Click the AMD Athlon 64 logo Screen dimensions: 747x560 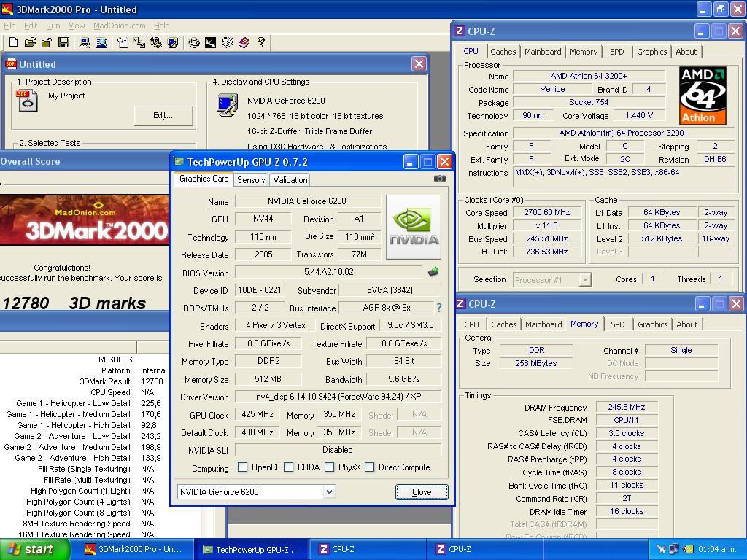pos(703,96)
